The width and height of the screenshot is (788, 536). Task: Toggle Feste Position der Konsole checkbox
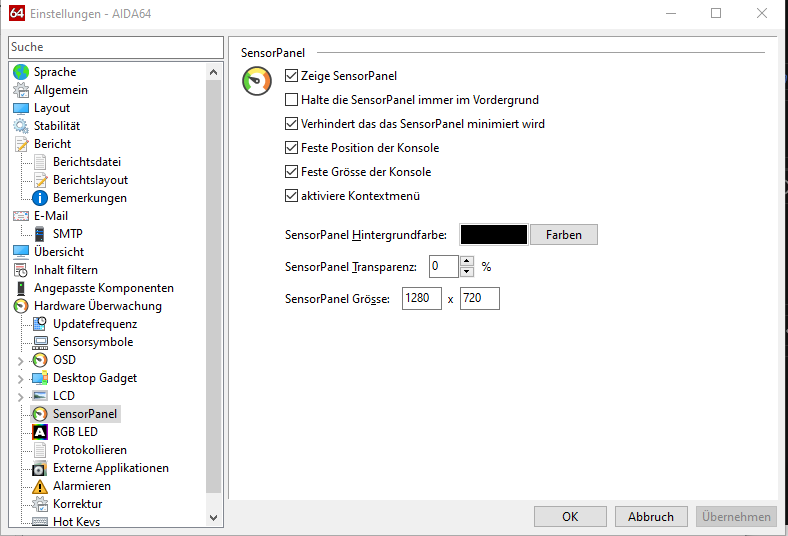(291, 148)
